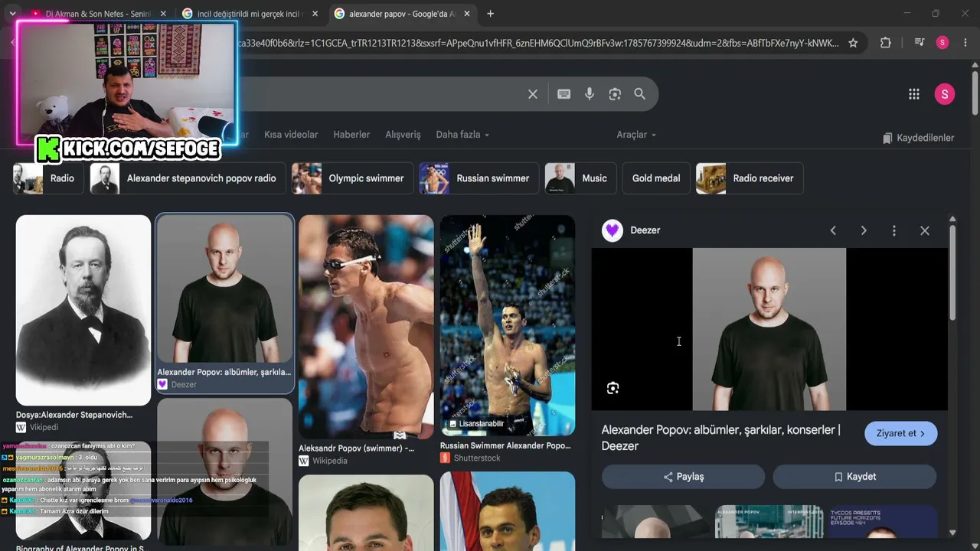
Task: Bookmark this page with the star icon
Action: [853, 43]
